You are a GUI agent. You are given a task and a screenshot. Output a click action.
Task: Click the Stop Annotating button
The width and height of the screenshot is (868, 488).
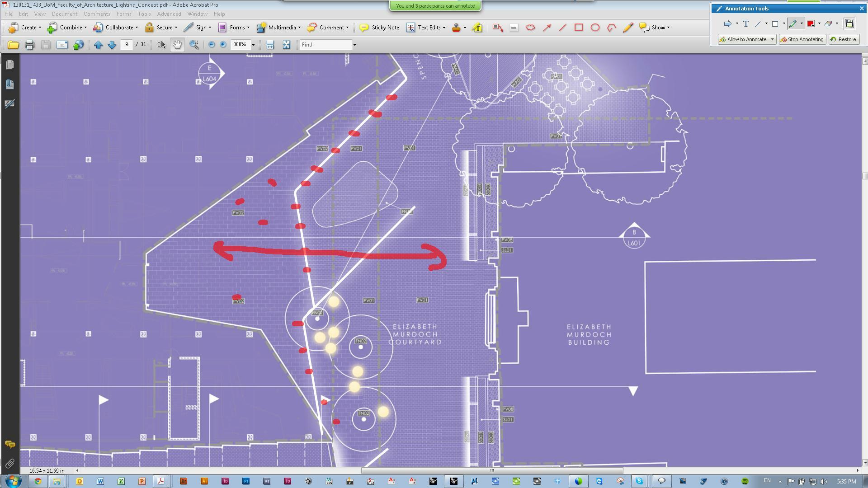point(802,39)
